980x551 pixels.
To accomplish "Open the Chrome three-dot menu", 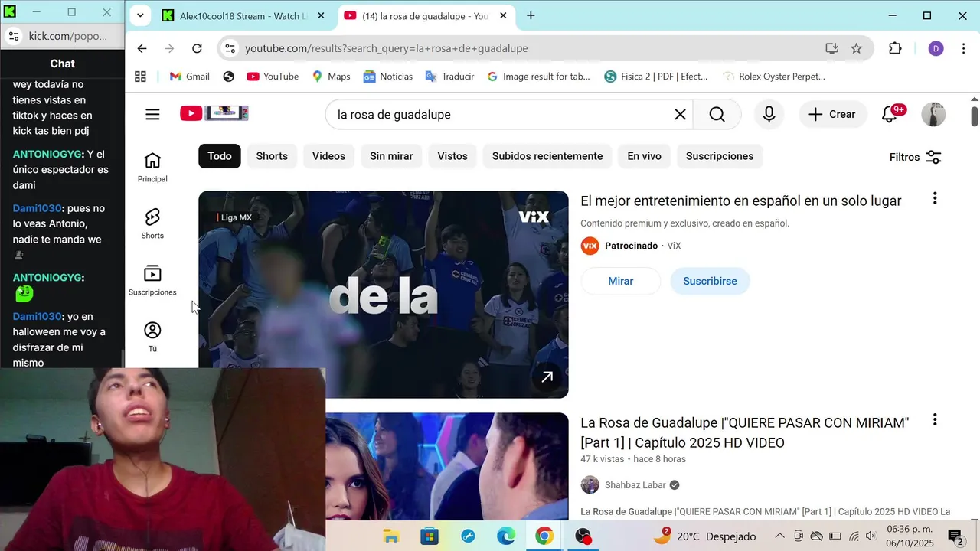I will 963,48.
